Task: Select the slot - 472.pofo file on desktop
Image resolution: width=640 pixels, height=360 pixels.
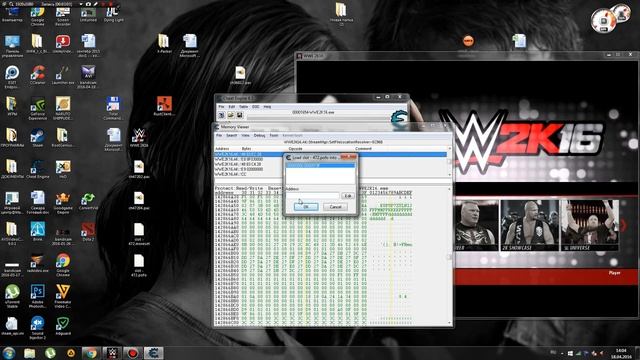Action: pyautogui.click(x=139, y=265)
